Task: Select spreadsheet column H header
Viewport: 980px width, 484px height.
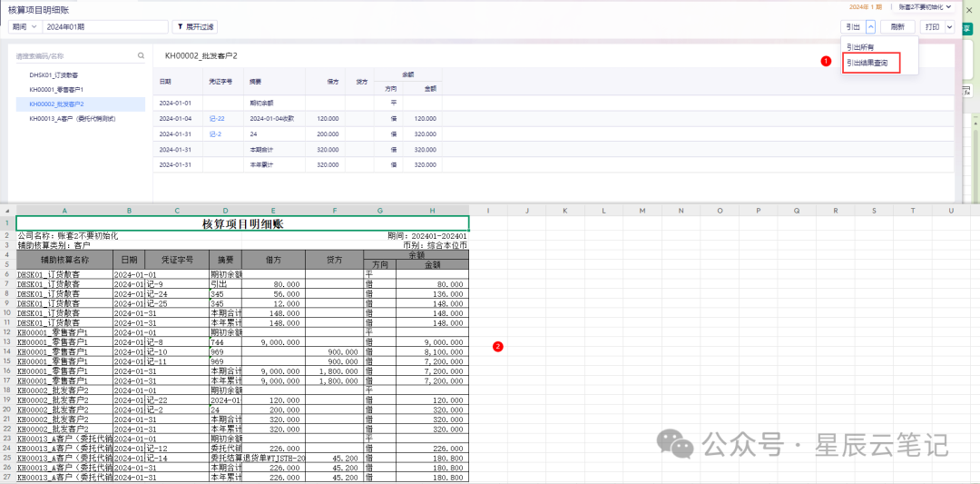Action: coord(432,211)
